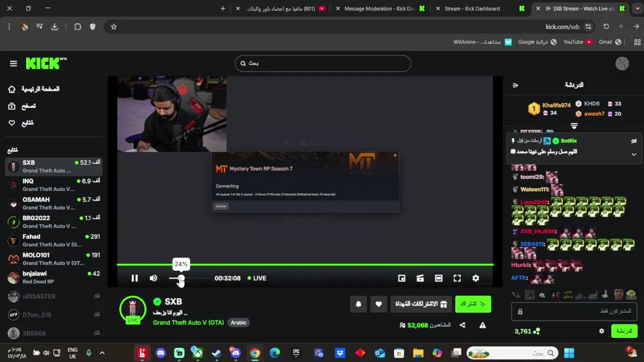This screenshot has height=362, width=644.
Task: Report stream with warning triangle icon
Action: 482,325
